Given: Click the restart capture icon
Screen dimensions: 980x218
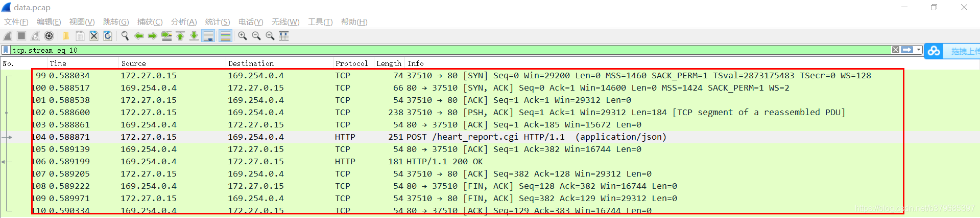Looking at the screenshot, I should pos(35,36).
